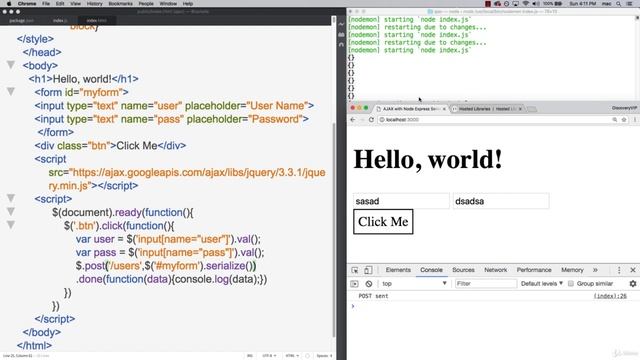Open the top context dropdown in console
The width and height of the screenshot is (640, 360).
click(414, 284)
